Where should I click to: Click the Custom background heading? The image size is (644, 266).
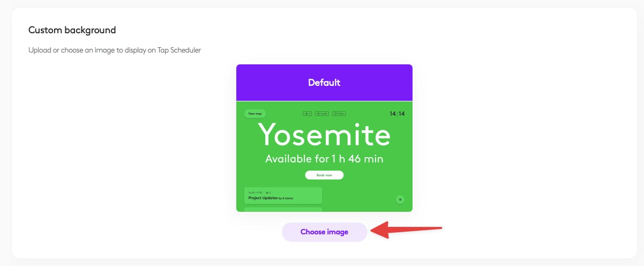click(x=72, y=30)
